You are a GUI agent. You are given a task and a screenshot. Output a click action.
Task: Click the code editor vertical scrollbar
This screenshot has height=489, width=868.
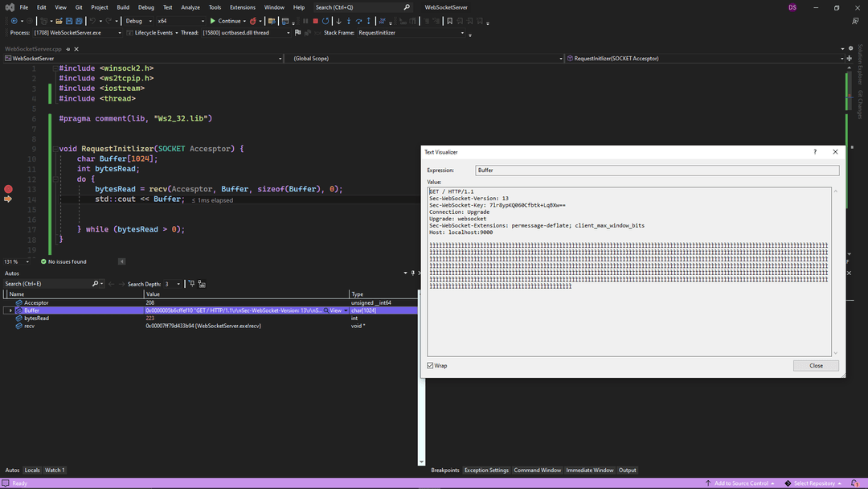click(x=850, y=161)
